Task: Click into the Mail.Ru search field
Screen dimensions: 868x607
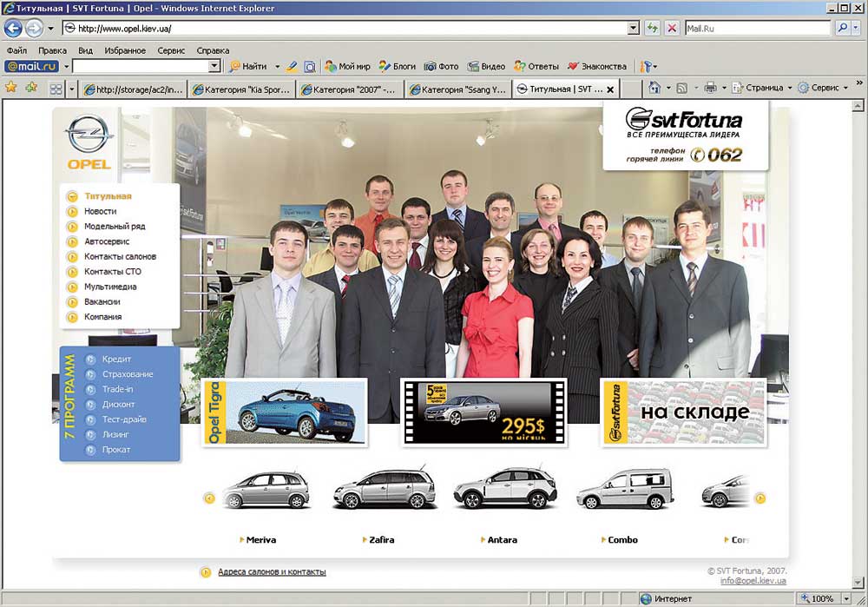Action: click(757, 28)
